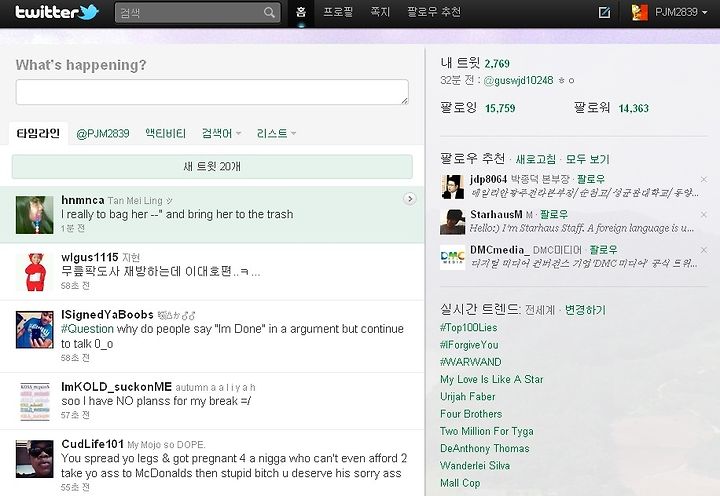Follow StarhausM via 팔로우 link

(554, 214)
